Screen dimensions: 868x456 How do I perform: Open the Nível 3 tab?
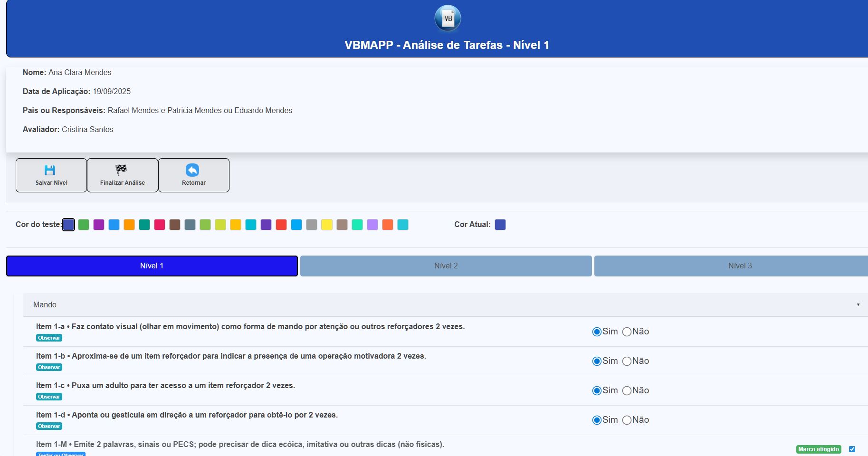click(739, 266)
